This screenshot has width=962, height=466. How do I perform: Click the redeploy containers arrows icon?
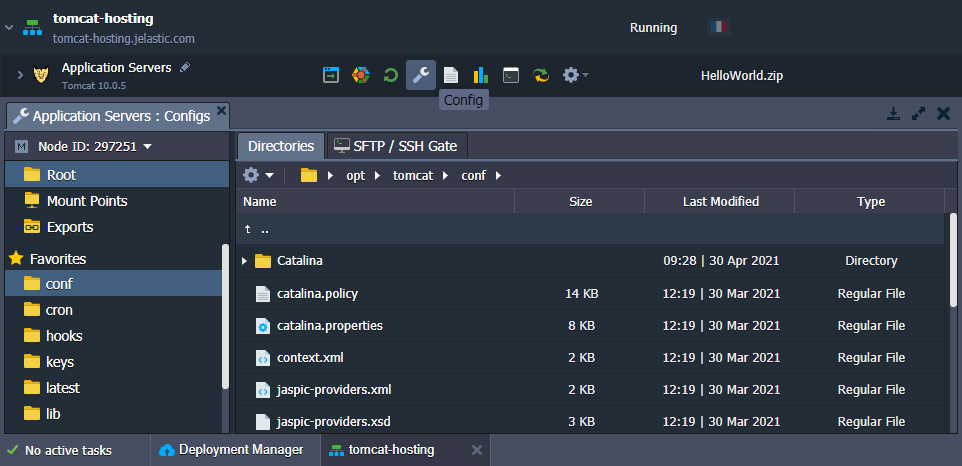[x=541, y=75]
